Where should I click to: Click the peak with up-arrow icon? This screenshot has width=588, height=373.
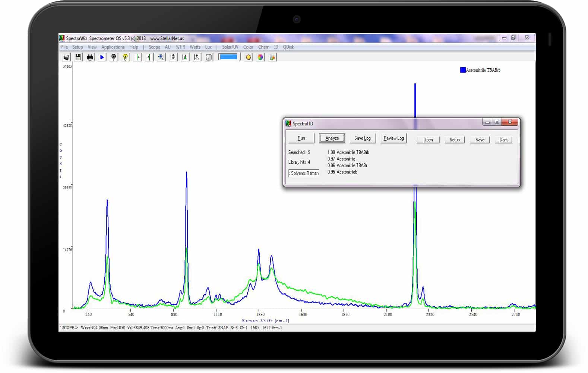click(x=197, y=57)
